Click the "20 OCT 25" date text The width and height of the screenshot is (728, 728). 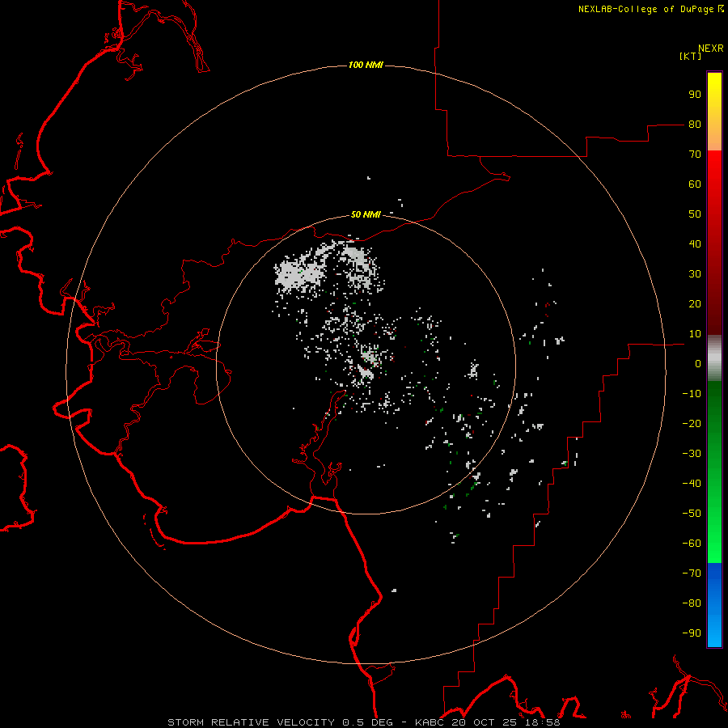(x=485, y=722)
